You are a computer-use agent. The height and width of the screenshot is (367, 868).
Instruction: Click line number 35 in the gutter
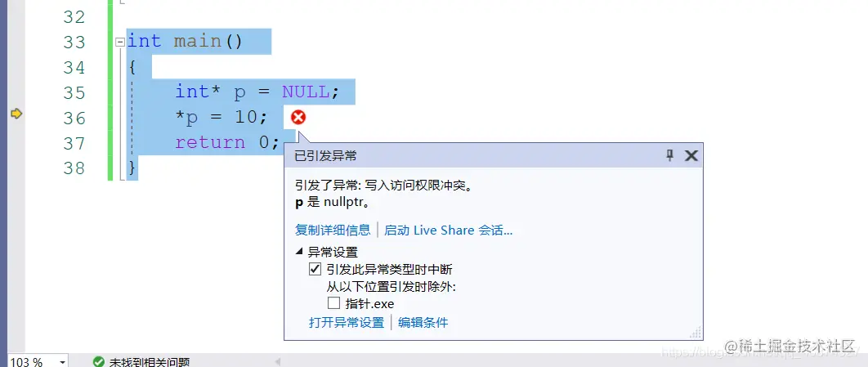click(x=74, y=92)
